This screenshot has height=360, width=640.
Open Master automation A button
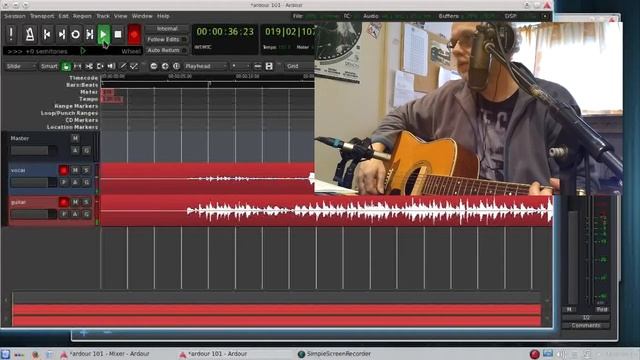(75, 150)
